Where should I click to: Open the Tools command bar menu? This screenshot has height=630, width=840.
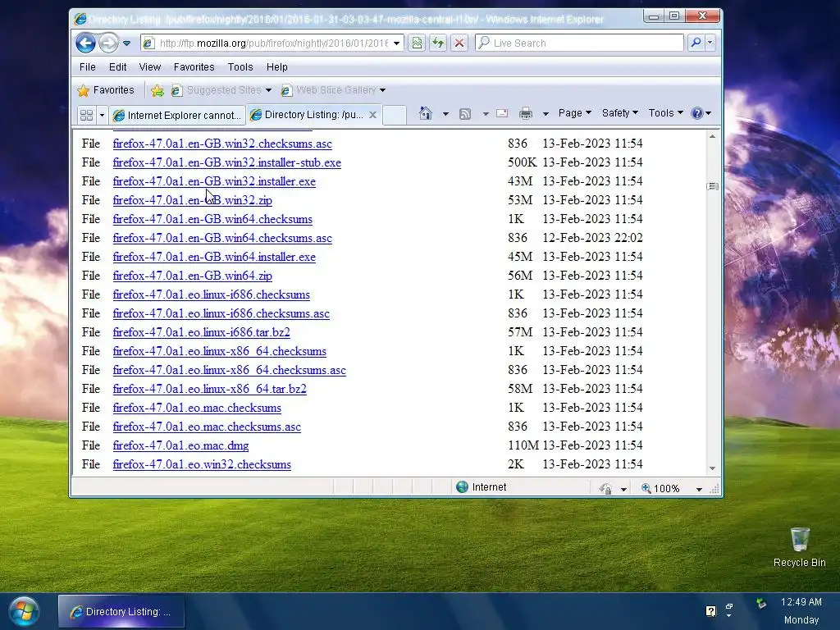pyautogui.click(x=665, y=113)
